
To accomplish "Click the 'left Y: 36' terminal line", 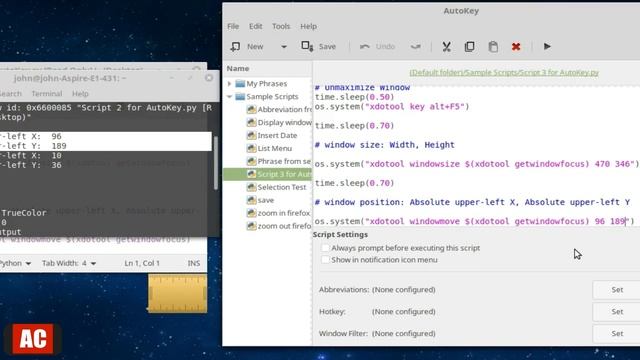I will 31,165.
